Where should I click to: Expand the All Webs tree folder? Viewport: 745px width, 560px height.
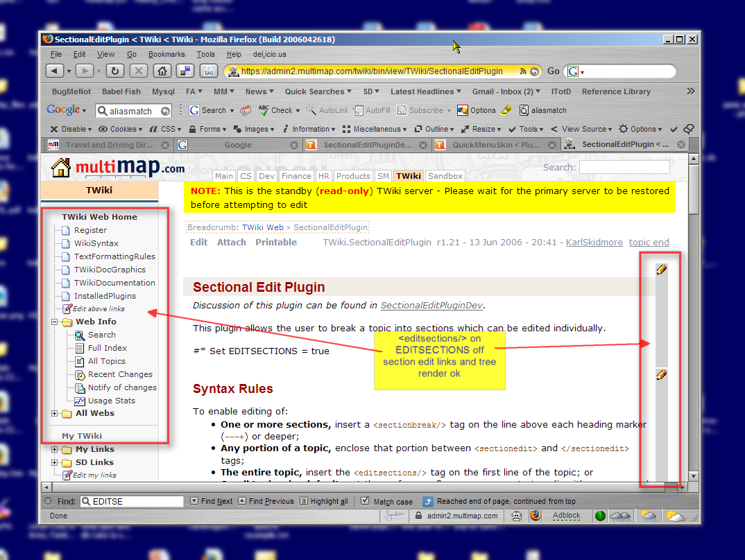[55, 413]
